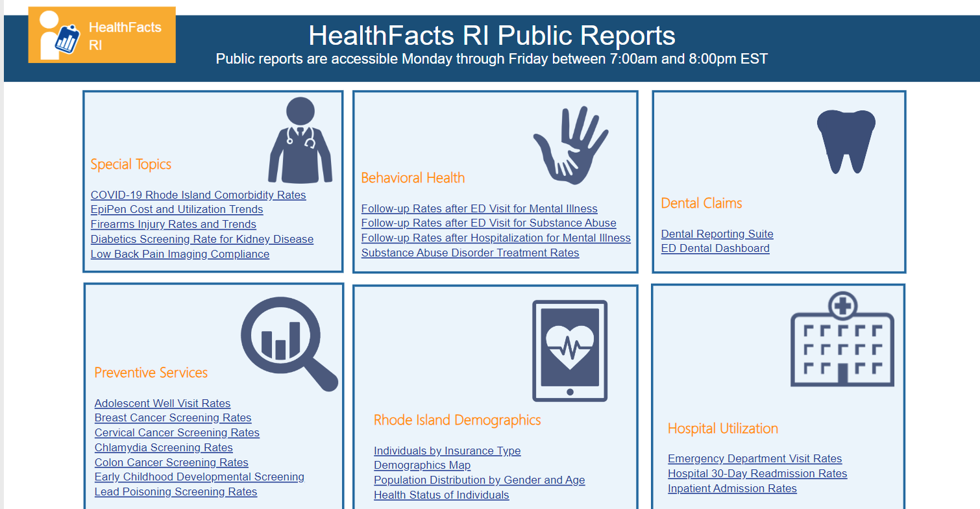Click the hospital building icon

pyautogui.click(x=842, y=339)
